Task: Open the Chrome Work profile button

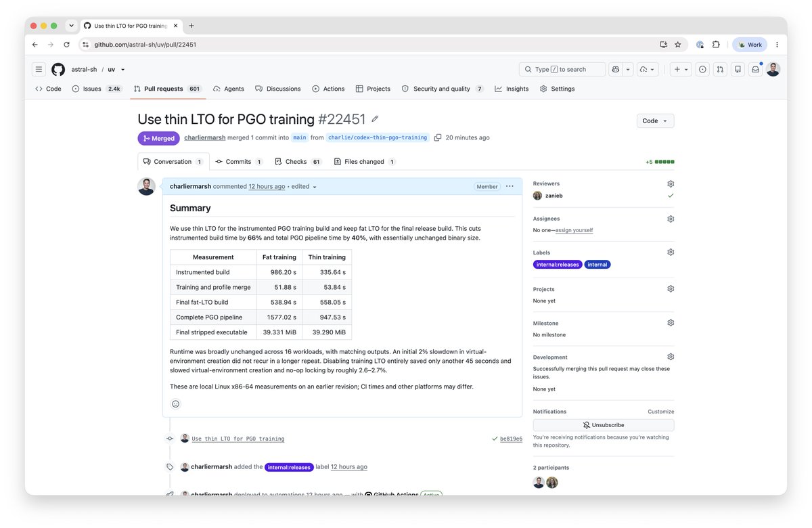Action: point(750,45)
